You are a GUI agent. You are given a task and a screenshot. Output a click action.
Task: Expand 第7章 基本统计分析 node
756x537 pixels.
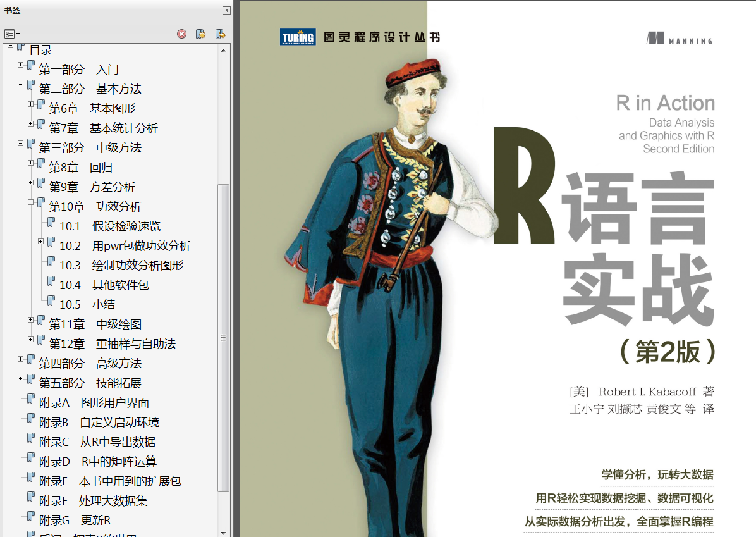click(30, 124)
